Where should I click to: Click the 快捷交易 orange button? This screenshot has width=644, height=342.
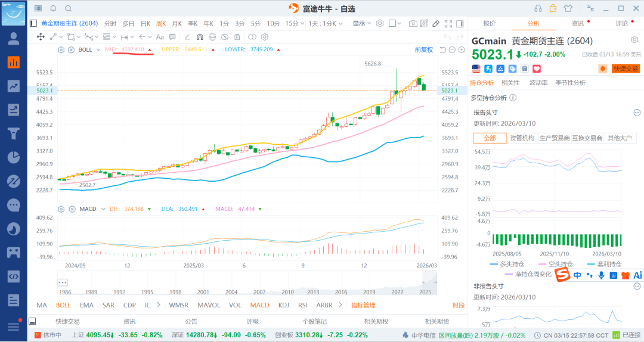626,69
